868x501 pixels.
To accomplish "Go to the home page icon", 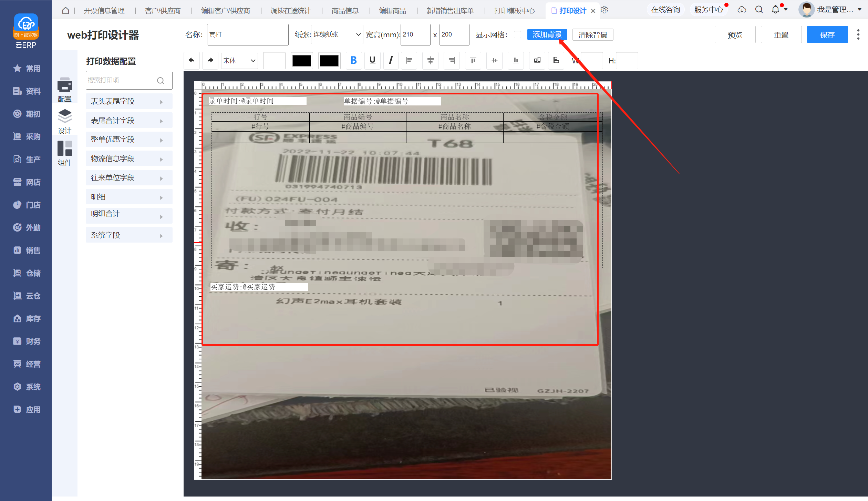I will (x=65, y=11).
